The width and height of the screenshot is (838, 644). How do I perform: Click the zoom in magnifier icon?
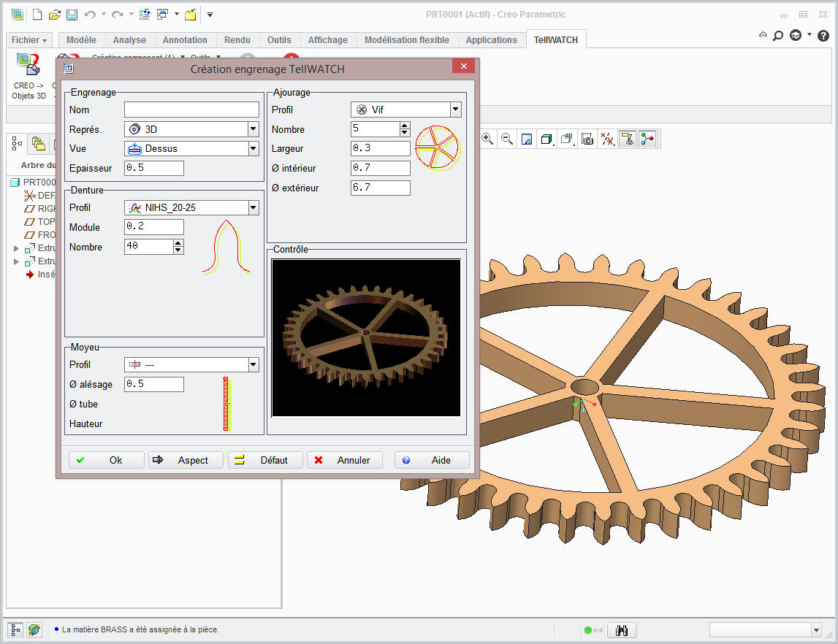pos(487,139)
